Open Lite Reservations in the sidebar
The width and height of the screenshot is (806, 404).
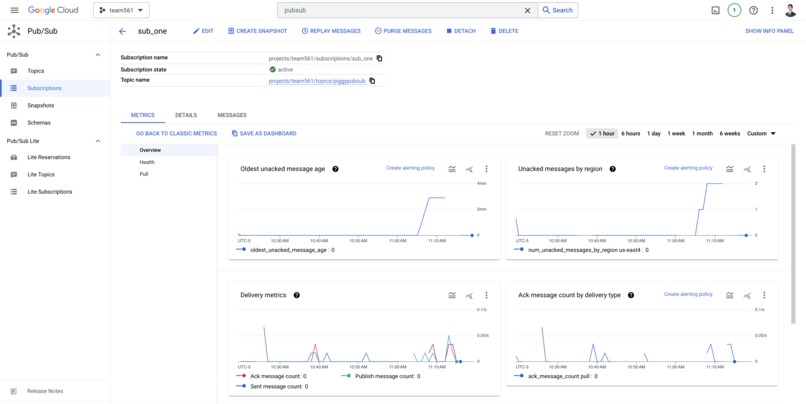[x=55, y=157]
